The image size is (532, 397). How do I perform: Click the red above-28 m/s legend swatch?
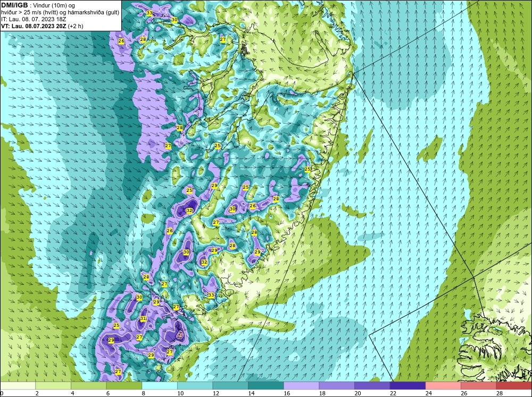click(x=514, y=385)
